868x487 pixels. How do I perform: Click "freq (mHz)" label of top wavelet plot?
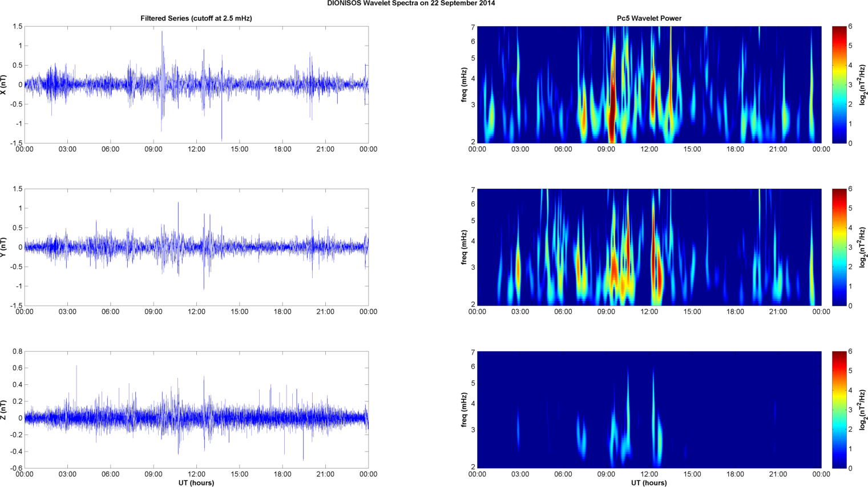pos(465,84)
